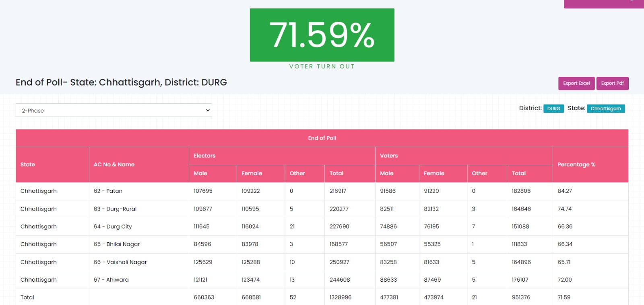Click the DURG district badge
This screenshot has width=644, height=305.
pyautogui.click(x=553, y=108)
